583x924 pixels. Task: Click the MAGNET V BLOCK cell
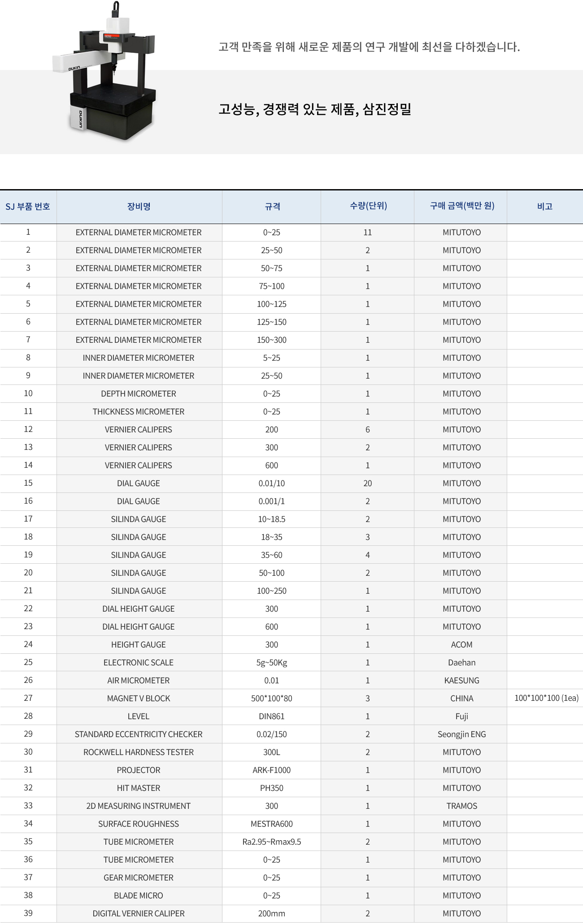(x=139, y=699)
